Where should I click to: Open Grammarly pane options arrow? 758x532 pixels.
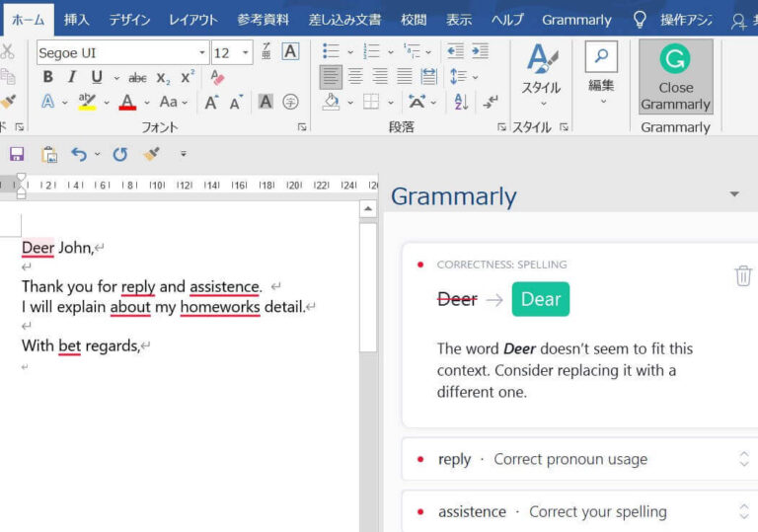(734, 193)
